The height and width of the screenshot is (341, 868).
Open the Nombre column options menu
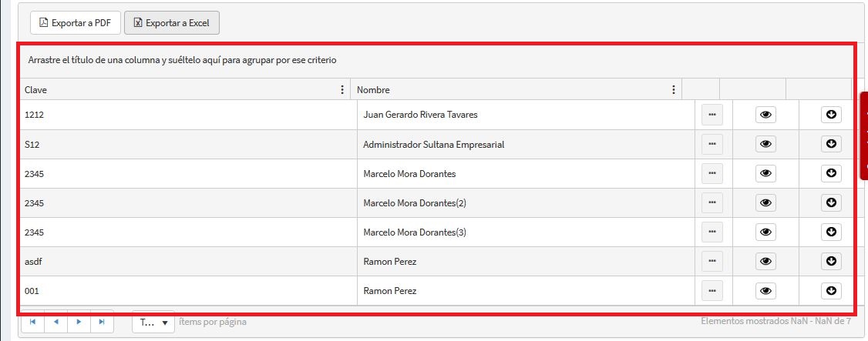pos(674,90)
